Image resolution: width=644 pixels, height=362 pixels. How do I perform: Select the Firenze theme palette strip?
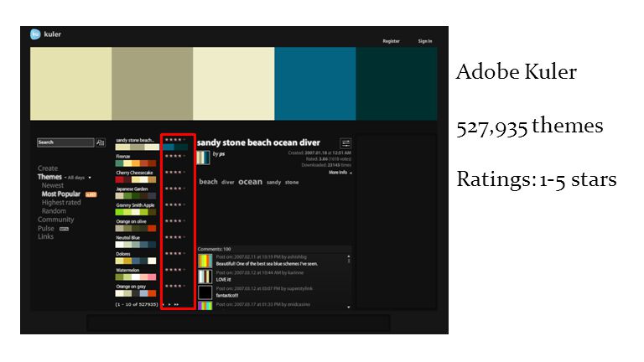point(136,163)
